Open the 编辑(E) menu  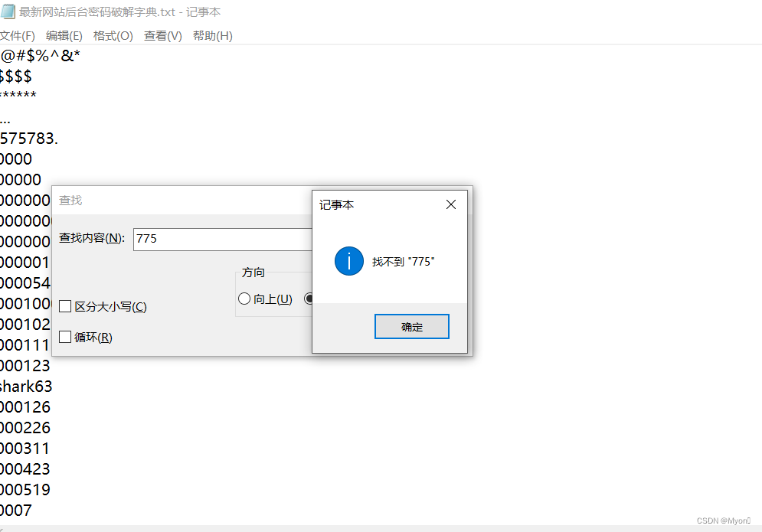(x=64, y=35)
